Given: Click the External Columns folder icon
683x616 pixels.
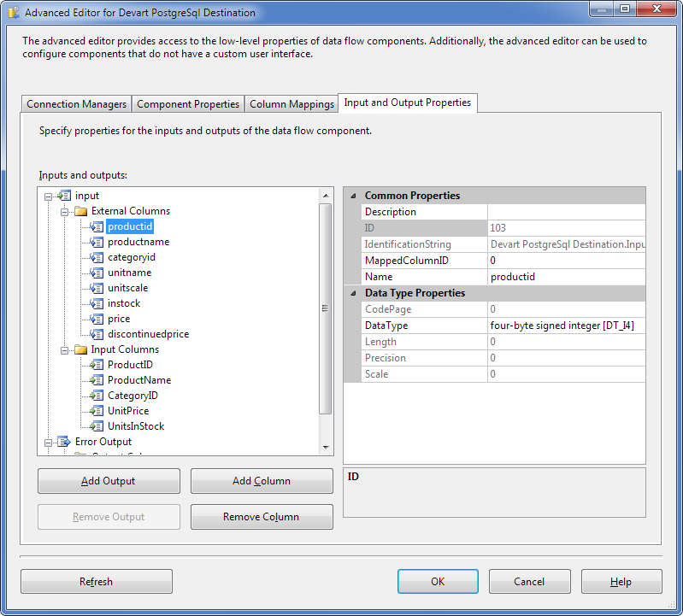Looking at the screenshot, I should pos(80,211).
